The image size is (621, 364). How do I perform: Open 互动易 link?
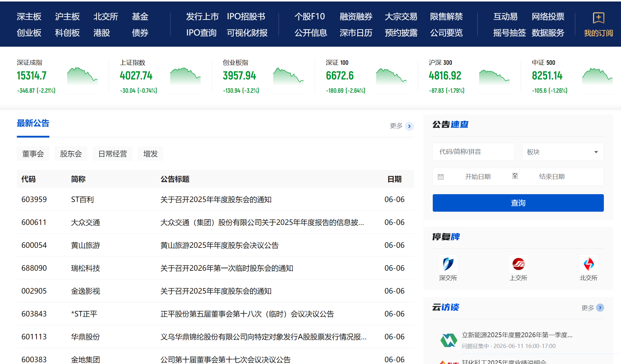pos(505,17)
